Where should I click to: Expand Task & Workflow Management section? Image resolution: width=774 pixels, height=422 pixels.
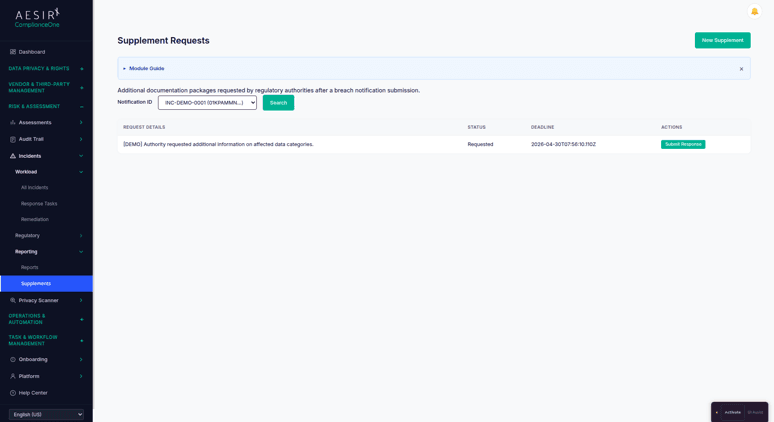pyautogui.click(x=81, y=341)
